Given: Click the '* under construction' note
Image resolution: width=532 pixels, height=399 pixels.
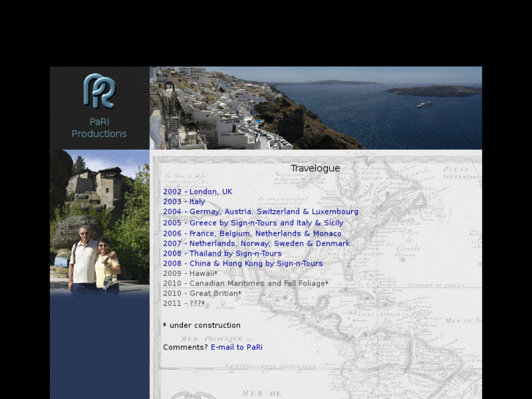Looking at the screenshot, I should coord(201,325).
